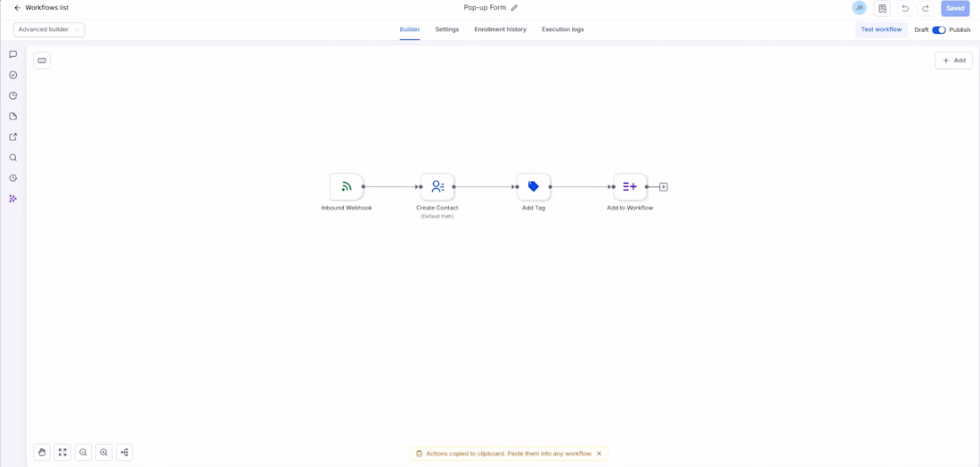Click the undo arrow button
The height and width of the screenshot is (467, 980).
tap(905, 8)
